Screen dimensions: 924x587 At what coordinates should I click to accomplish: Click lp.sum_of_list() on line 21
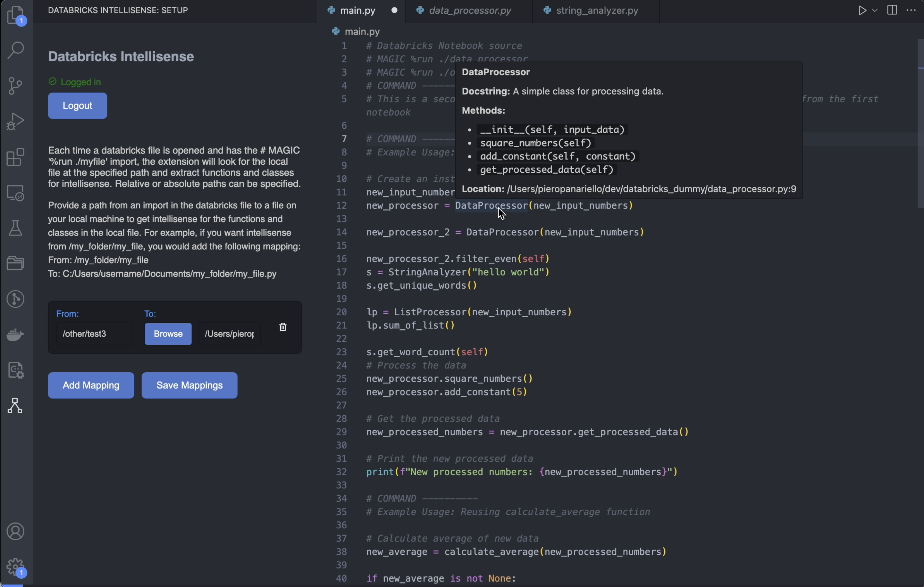point(410,326)
